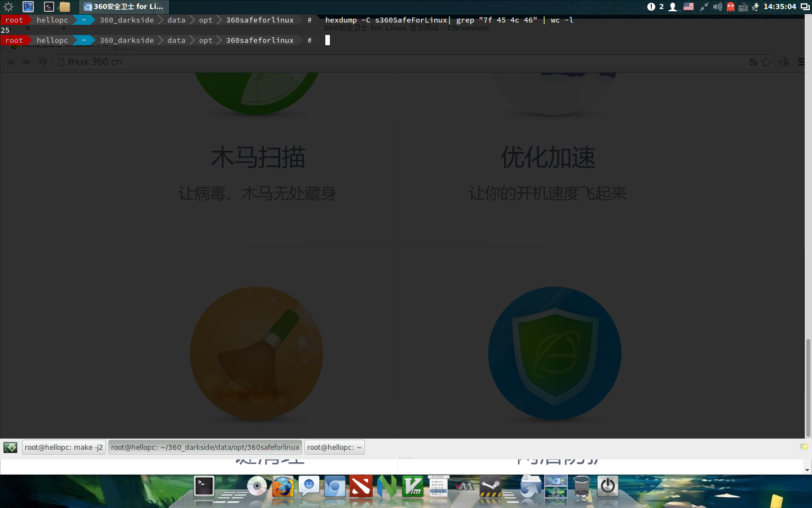
Task: Click the US flag keyboard layout indicator
Action: click(689, 7)
